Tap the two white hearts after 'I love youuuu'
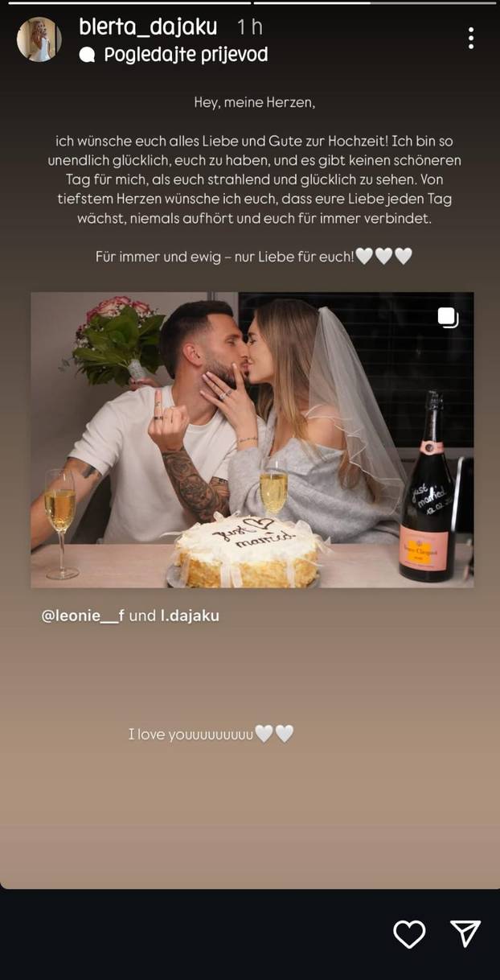 pyautogui.click(x=274, y=734)
